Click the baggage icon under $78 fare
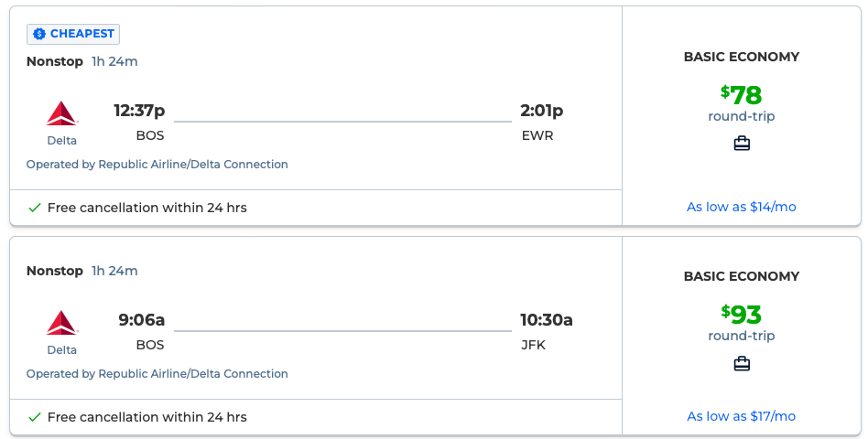The image size is (868, 439). coord(742,144)
